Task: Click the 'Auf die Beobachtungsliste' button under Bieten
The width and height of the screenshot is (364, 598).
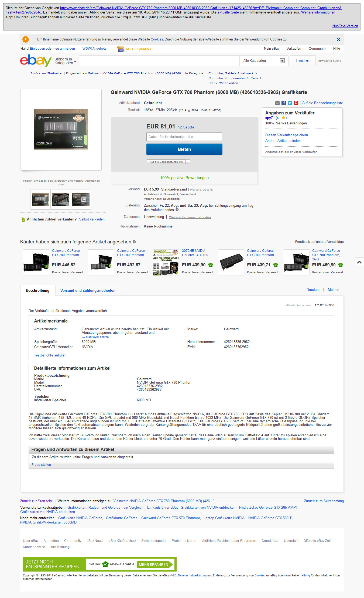Action: (x=166, y=162)
